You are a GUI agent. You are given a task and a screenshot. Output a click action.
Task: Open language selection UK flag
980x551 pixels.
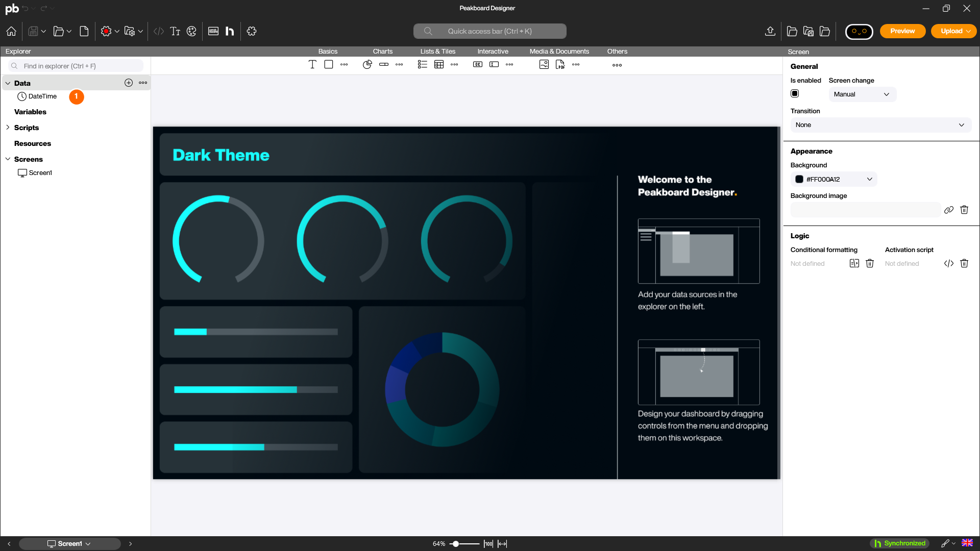coord(967,543)
